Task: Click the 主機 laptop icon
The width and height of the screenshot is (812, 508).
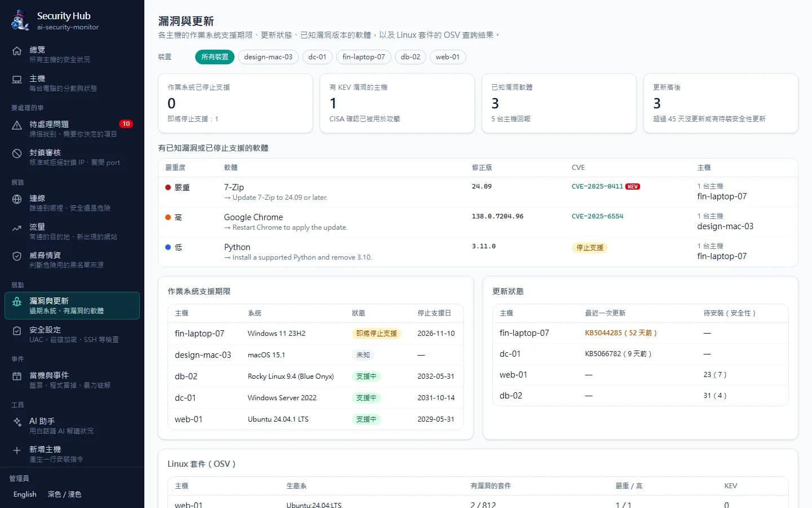Action: (17, 80)
